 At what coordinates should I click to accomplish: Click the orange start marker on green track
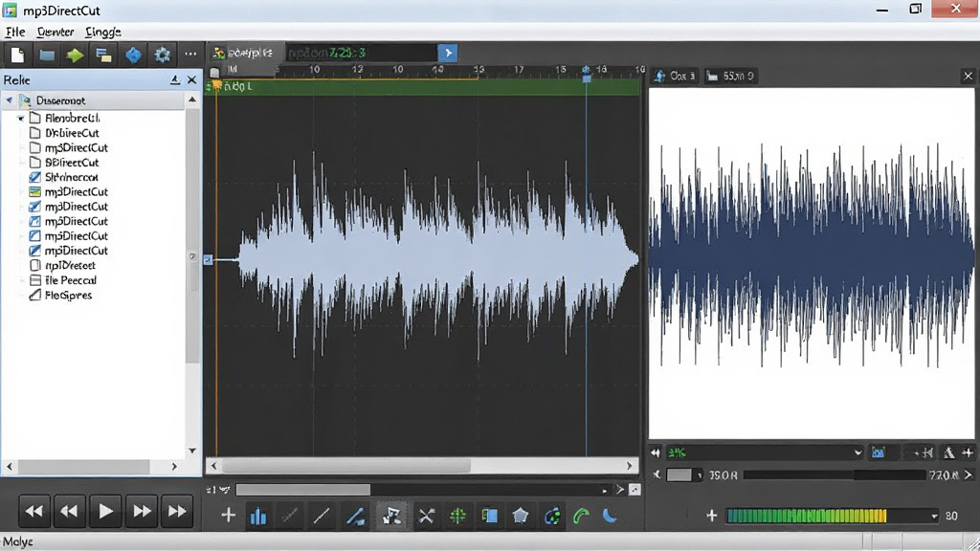216,85
